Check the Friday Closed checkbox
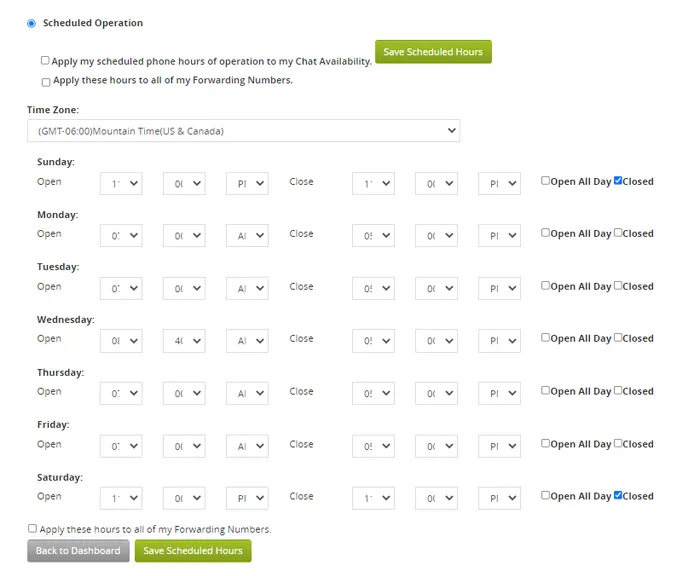The width and height of the screenshot is (700, 576). (618, 443)
